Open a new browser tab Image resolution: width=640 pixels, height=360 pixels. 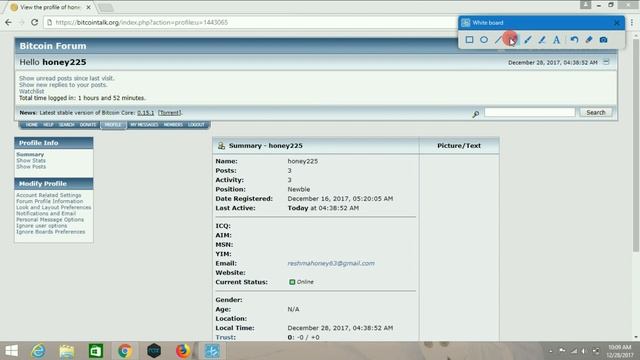[106, 7]
